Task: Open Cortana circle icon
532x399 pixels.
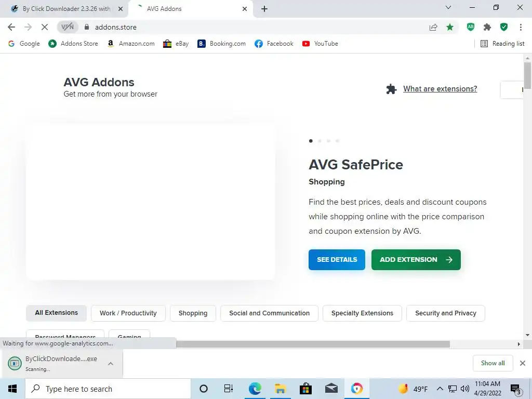Action: 204,389
